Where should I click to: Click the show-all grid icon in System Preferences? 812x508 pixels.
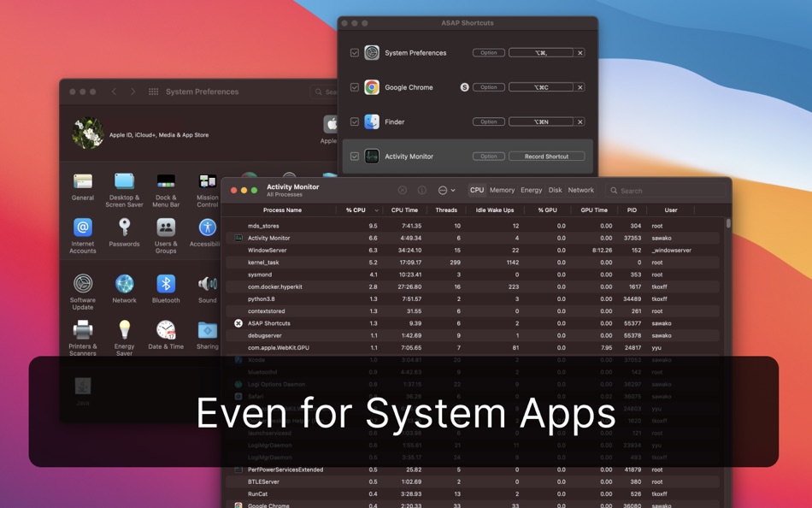tap(153, 92)
